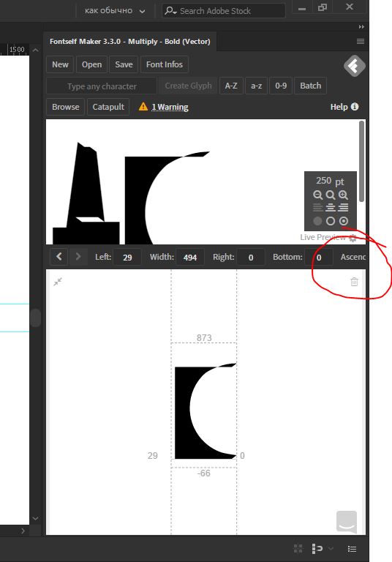392x562 pixels.
Task: Collapse the glyph editor with the arrows icon
Action: pos(58,282)
